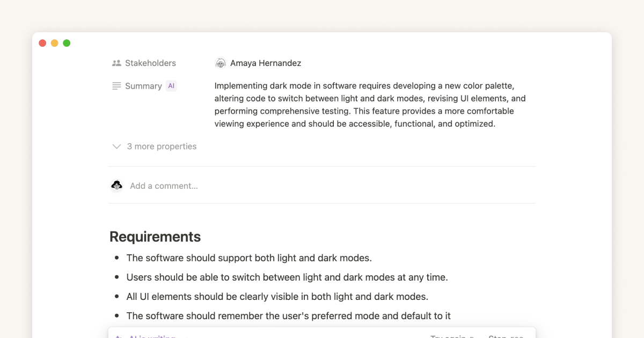Click the "support both light and dark modes" bullet

point(249,258)
